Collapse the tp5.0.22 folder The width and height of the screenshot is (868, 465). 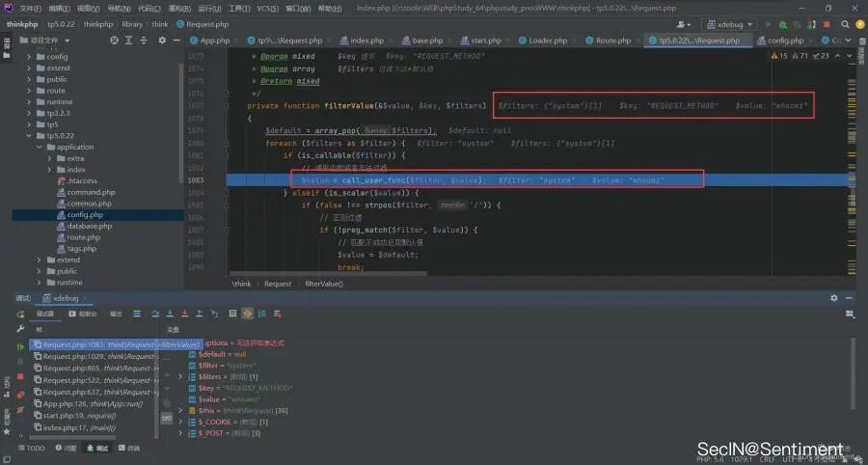pyautogui.click(x=29, y=136)
